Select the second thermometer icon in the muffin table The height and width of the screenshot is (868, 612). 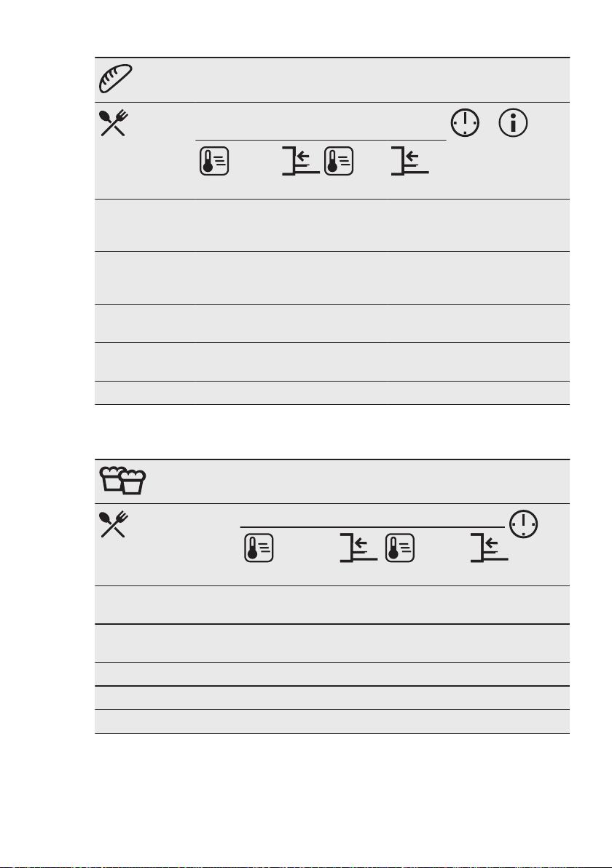[400, 548]
